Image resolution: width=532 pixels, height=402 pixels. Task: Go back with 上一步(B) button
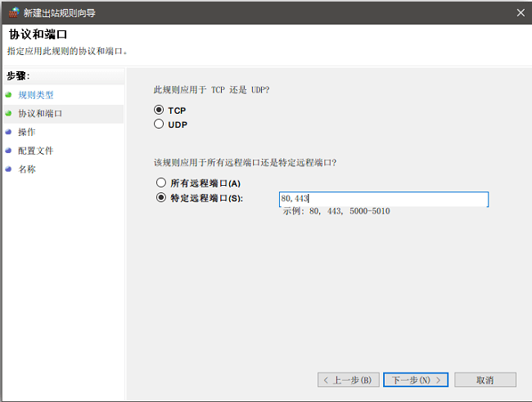pos(349,380)
